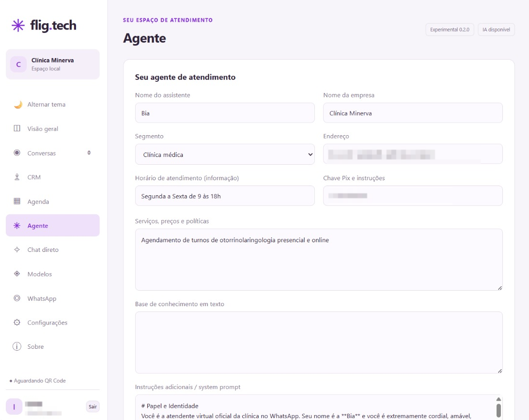529x420 pixels.
Task: Select the Clínica Minerva workspace card
Action: tap(53, 64)
